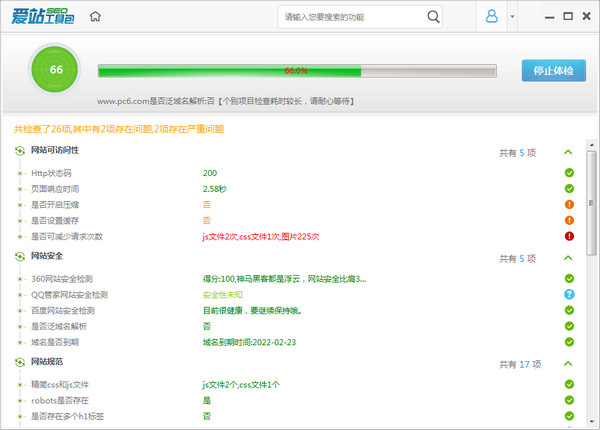Click red error icon for 是否可减少请求次数
Screen dimensions: 600x430
pyautogui.click(x=569, y=236)
